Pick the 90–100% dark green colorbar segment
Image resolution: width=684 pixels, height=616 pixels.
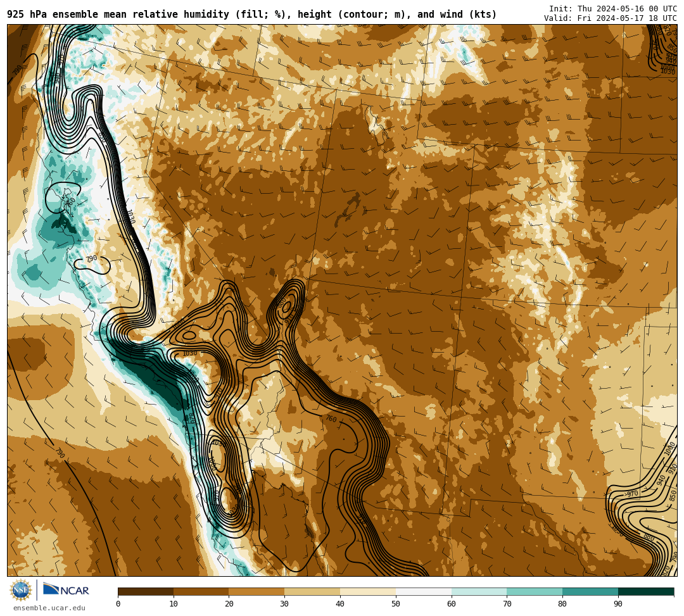click(646, 591)
